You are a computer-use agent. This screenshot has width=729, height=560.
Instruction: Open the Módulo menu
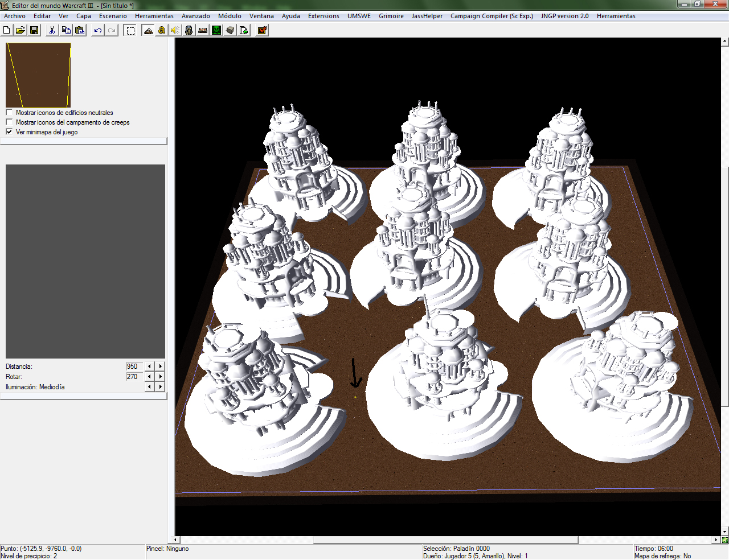[x=230, y=16]
